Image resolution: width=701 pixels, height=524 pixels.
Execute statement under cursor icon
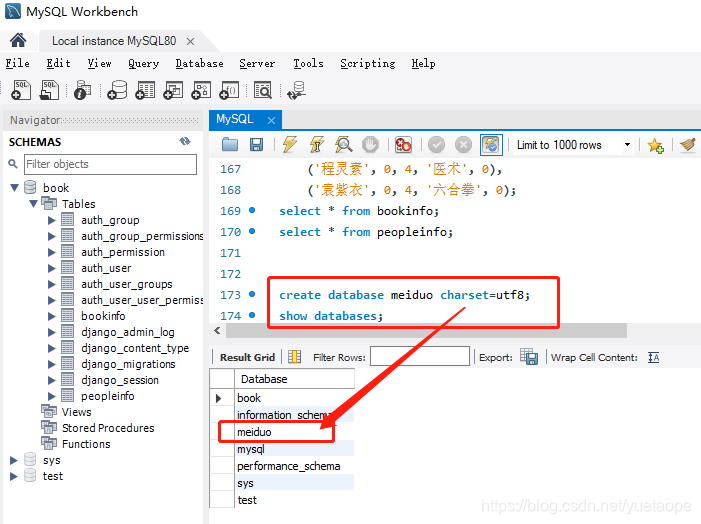tap(317, 144)
